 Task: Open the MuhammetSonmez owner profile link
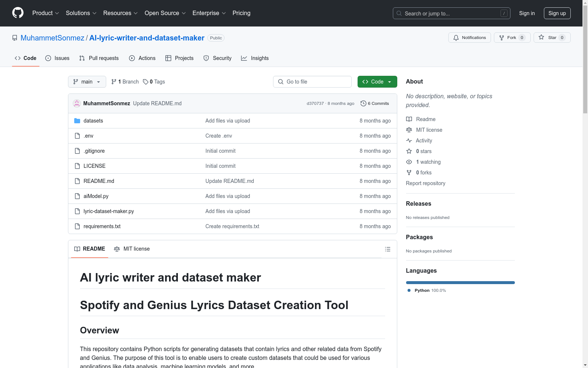pos(53,38)
